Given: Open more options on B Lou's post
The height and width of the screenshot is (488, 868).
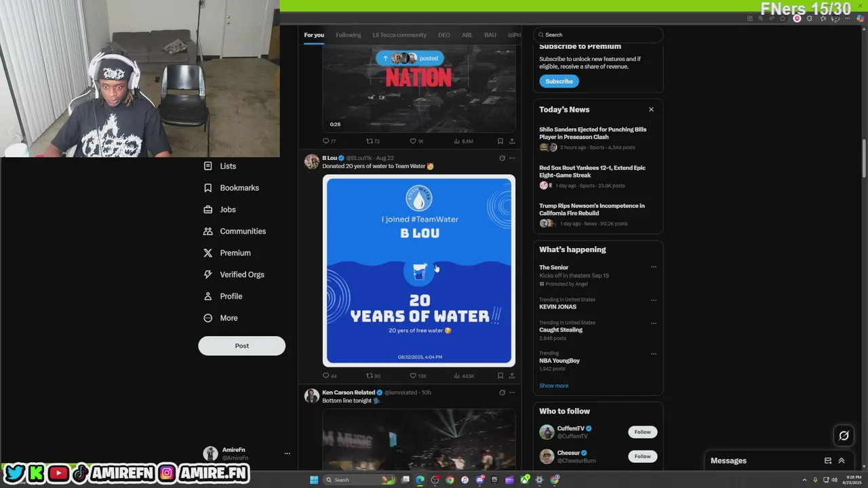Looking at the screenshot, I should coord(512,158).
